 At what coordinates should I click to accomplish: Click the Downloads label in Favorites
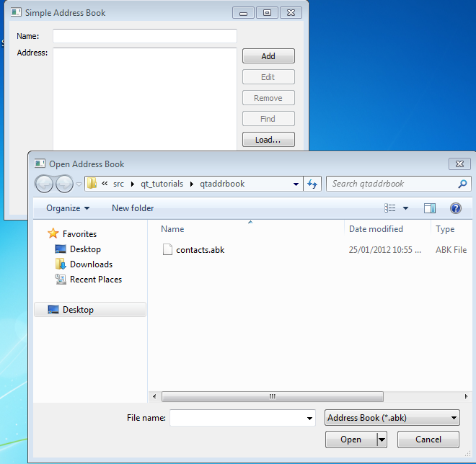point(91,264)
